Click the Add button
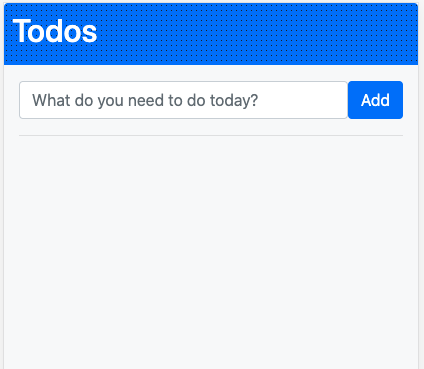Viewport: 424px width, 369px height. [375, 100]
